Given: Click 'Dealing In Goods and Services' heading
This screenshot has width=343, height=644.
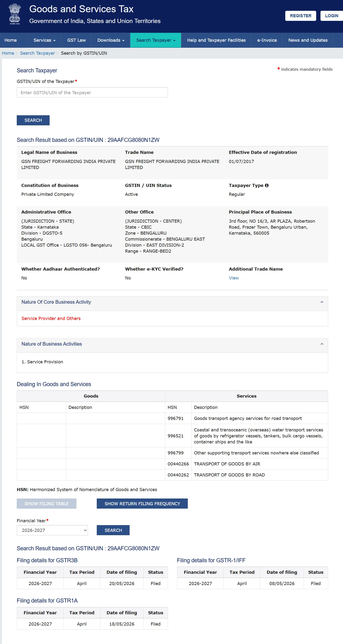Looking at the screenshot, I should [54, 384].
